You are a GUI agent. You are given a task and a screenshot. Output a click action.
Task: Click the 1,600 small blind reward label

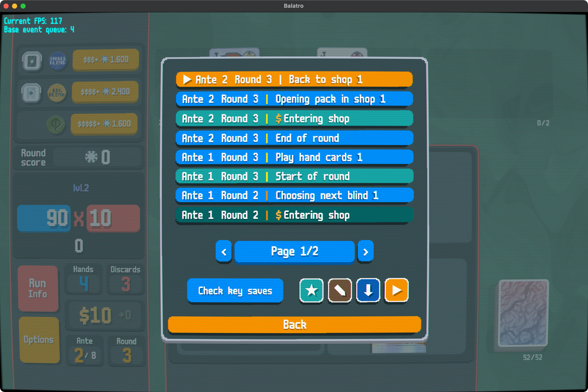106,60
